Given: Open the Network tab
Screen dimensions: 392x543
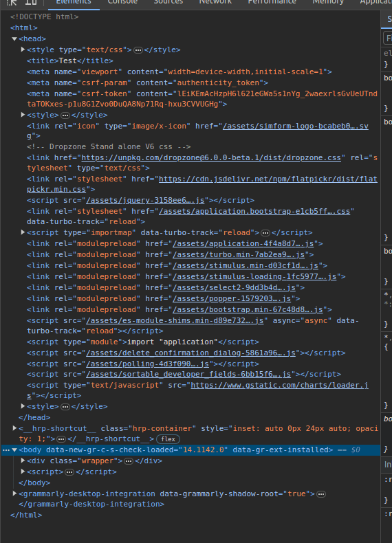Looking at the screenshot, I should pyautogui.click(x=215, y=3).
